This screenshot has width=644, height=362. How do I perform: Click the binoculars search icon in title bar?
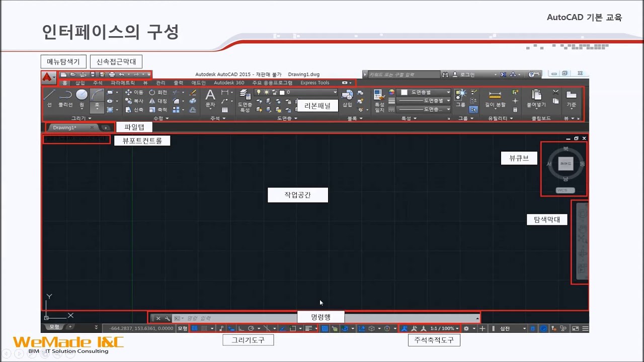pyautogui.click(x=445, y=74)
